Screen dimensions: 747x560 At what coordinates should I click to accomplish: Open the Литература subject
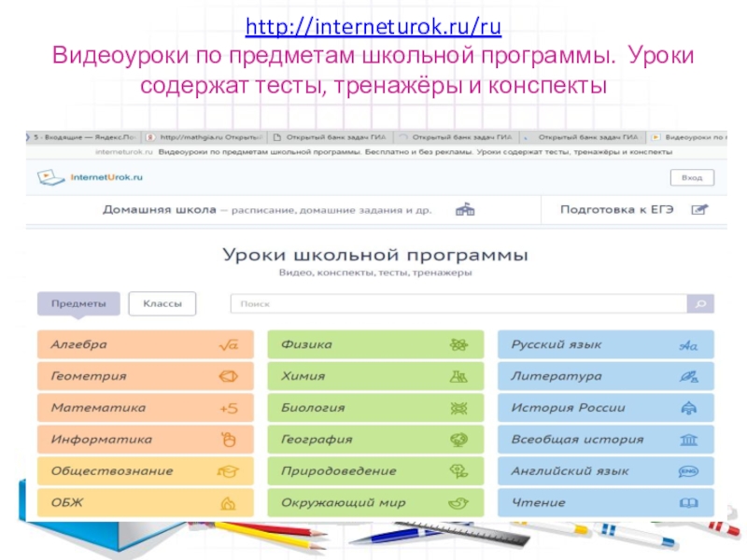[x=606, y=376]
